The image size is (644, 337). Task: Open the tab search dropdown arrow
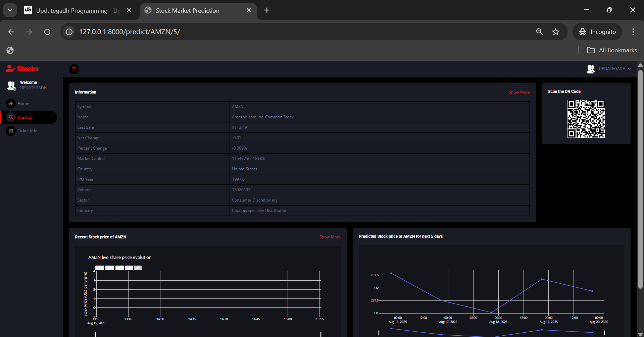pos(10,10)
